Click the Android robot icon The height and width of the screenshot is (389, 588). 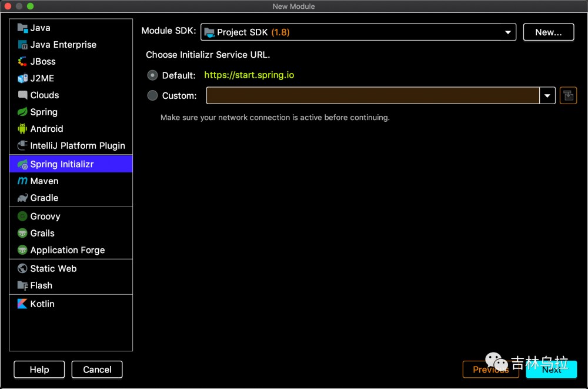pos(22,129)
